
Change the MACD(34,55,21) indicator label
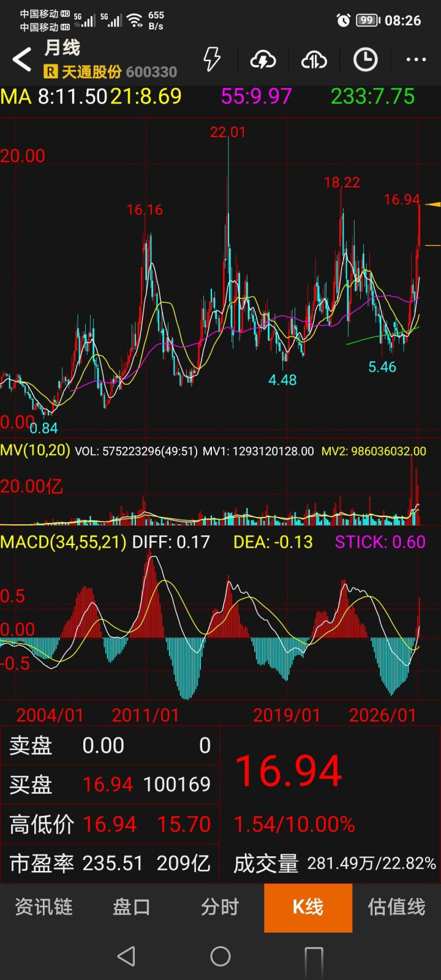(63, 542)
